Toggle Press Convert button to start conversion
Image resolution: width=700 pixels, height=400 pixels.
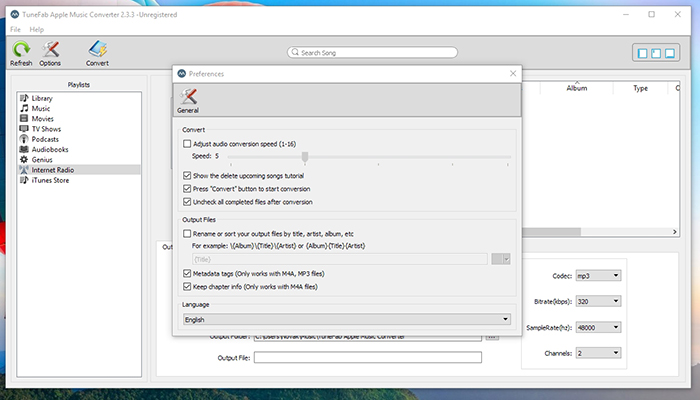click(x=187, y=188)
